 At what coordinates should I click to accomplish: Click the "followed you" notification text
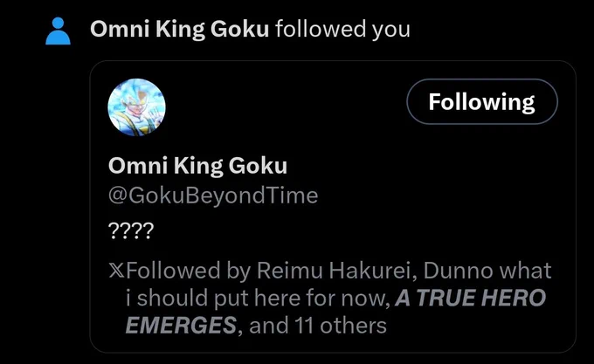(x=342, y=29)
